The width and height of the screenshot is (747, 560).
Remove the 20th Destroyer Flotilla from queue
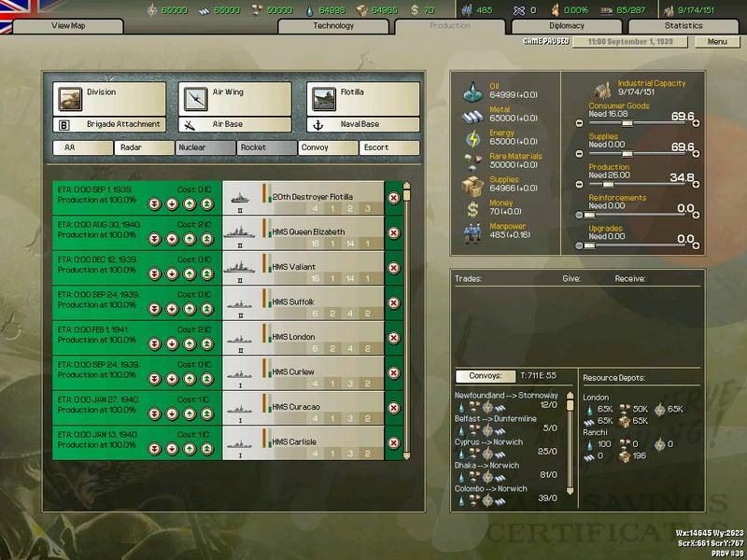[x=393, y=198]
